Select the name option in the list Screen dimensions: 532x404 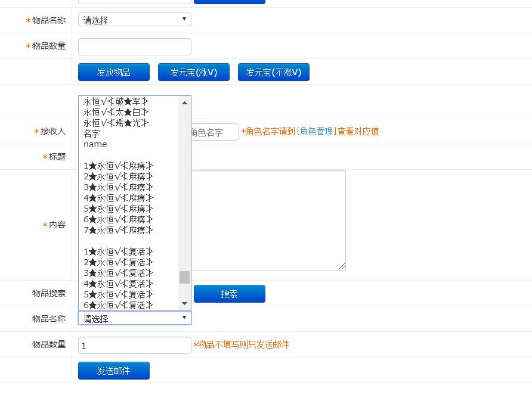[x=95, y=144]
